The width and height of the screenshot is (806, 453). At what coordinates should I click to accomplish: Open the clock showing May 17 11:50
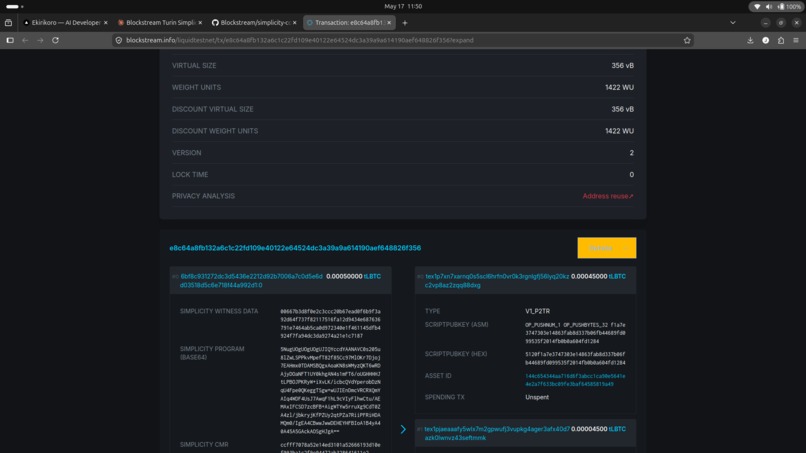403,6
